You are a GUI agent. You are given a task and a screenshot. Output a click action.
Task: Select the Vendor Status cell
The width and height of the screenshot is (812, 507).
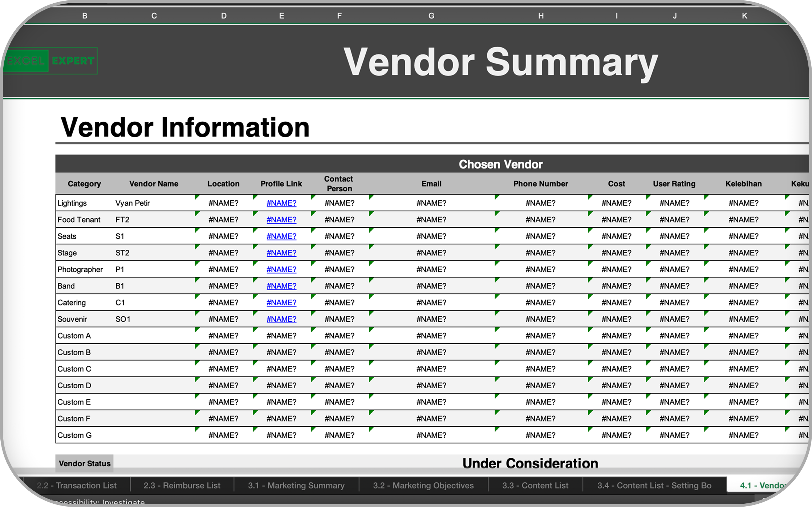pos(85,463)
